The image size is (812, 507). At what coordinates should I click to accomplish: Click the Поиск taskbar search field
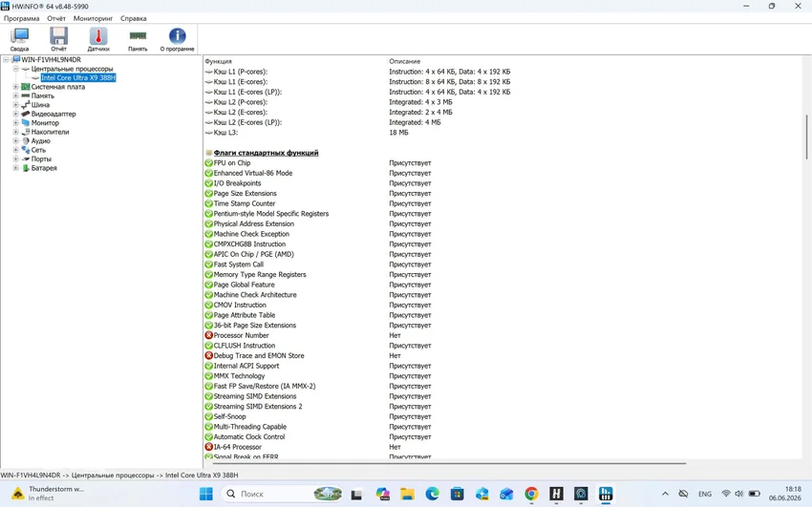pos(284,494)
